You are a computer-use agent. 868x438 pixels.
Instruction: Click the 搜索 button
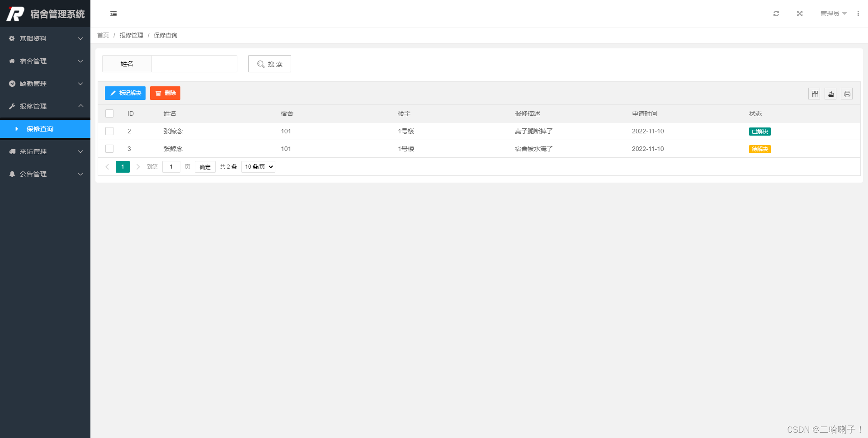pos(269,64)
